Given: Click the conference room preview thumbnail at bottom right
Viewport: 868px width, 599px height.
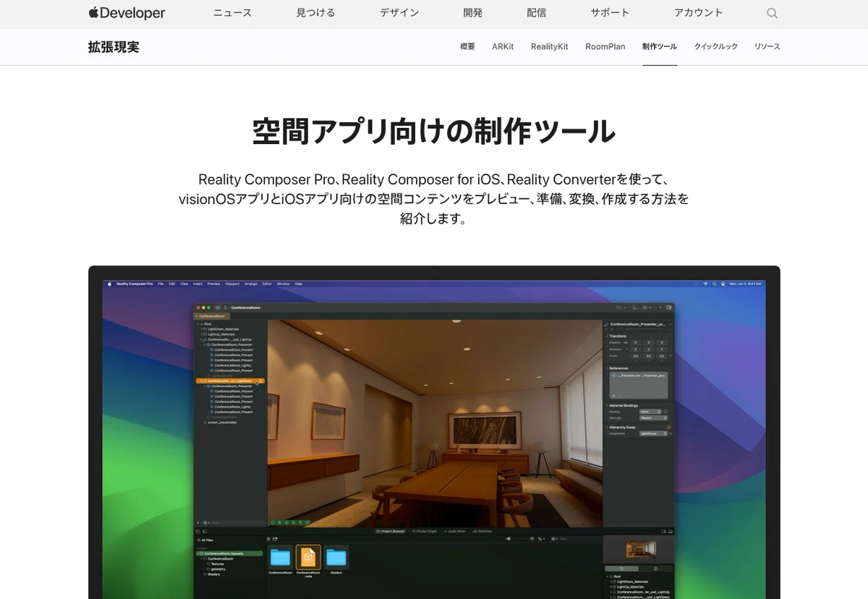Looking at the screenshot, I should coord(639,549).
